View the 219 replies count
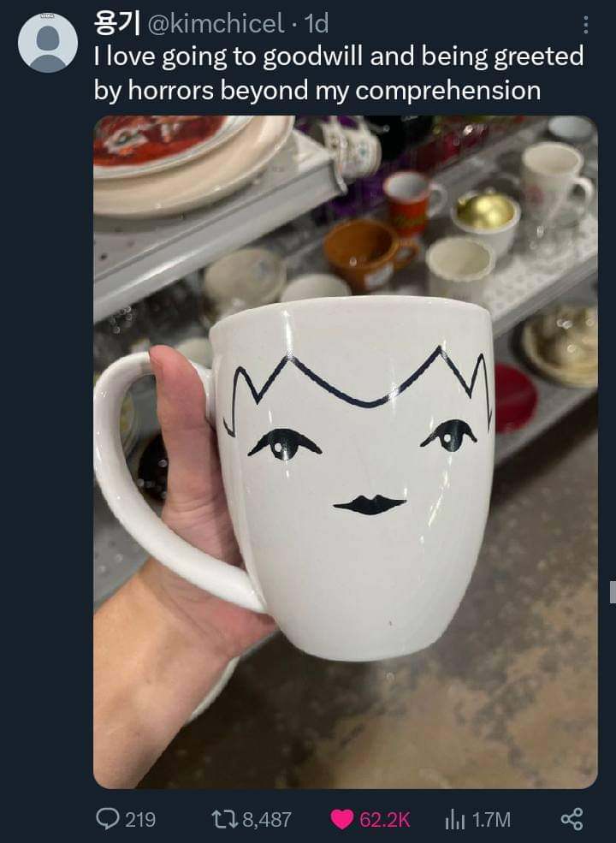 pyautogui.click(x=141, y=819)
